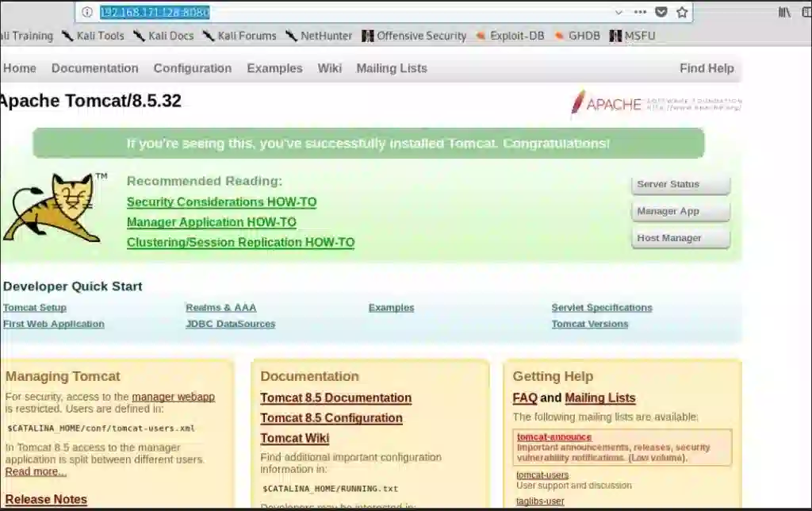Open the JDBC DataSources link
812x511 pixels.
click(x=231, y=324)
